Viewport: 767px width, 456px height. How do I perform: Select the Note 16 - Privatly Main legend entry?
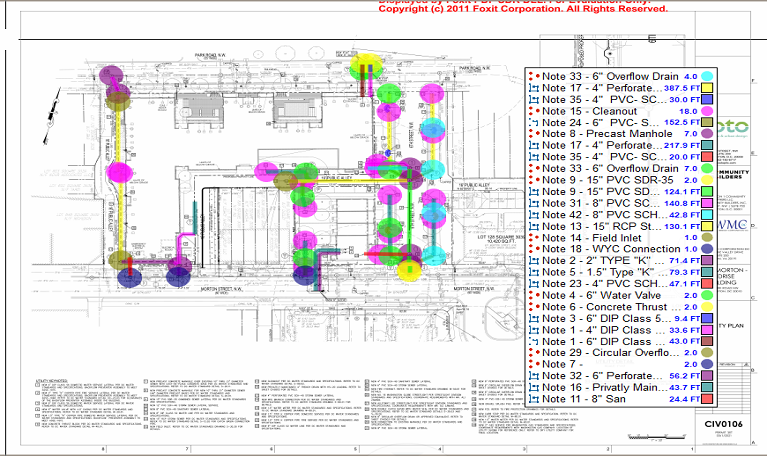coord(621,387)
